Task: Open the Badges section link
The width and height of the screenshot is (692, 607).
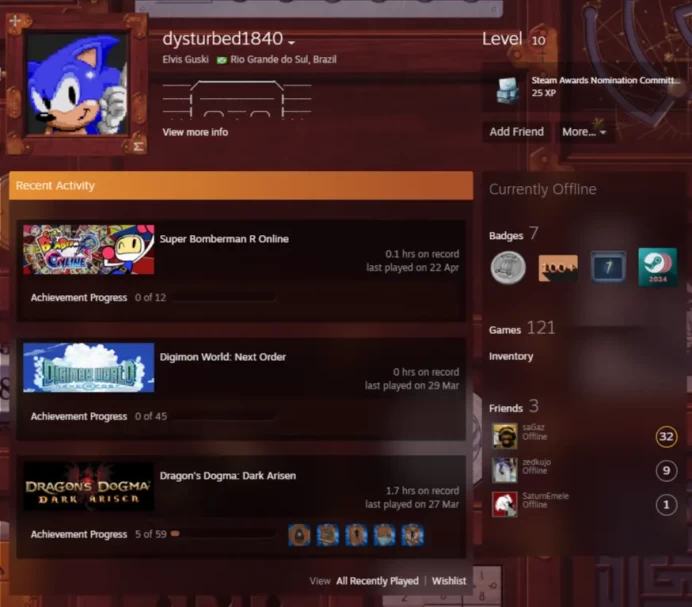Action: tap(514, 234)
